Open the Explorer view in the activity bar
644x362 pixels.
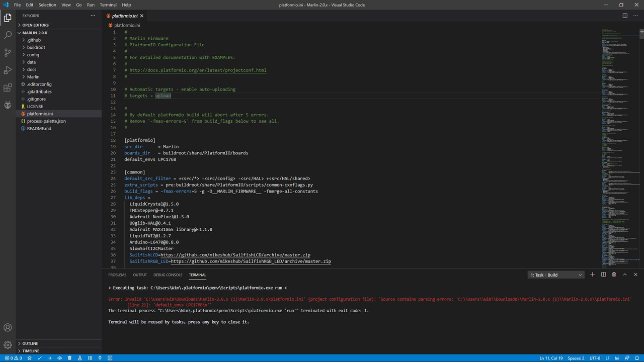(8, 18)
